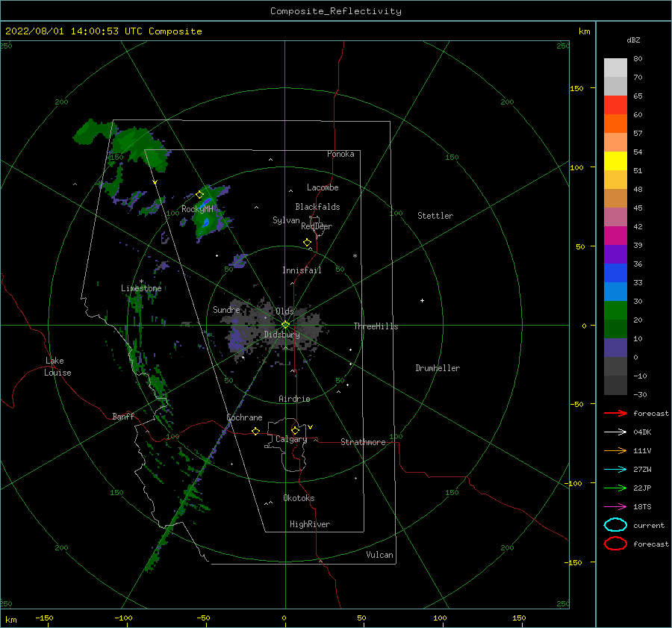Click the 80 dBZ light gray swatch
Image resolution: width=672 pixels, height=628 pixels.
click(x=615, y=67)
